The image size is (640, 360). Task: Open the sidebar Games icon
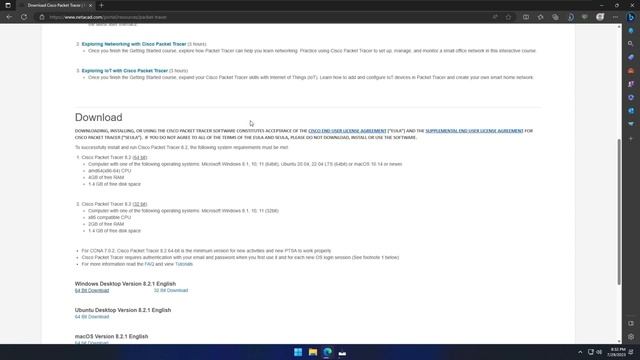click(631, 84)
